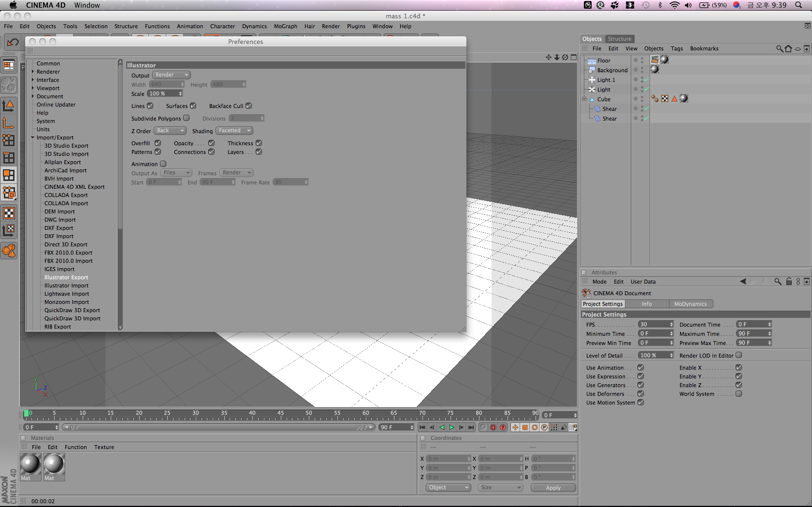Click the texture tag on Background row
812x507 pixels.
click(655, 69)
